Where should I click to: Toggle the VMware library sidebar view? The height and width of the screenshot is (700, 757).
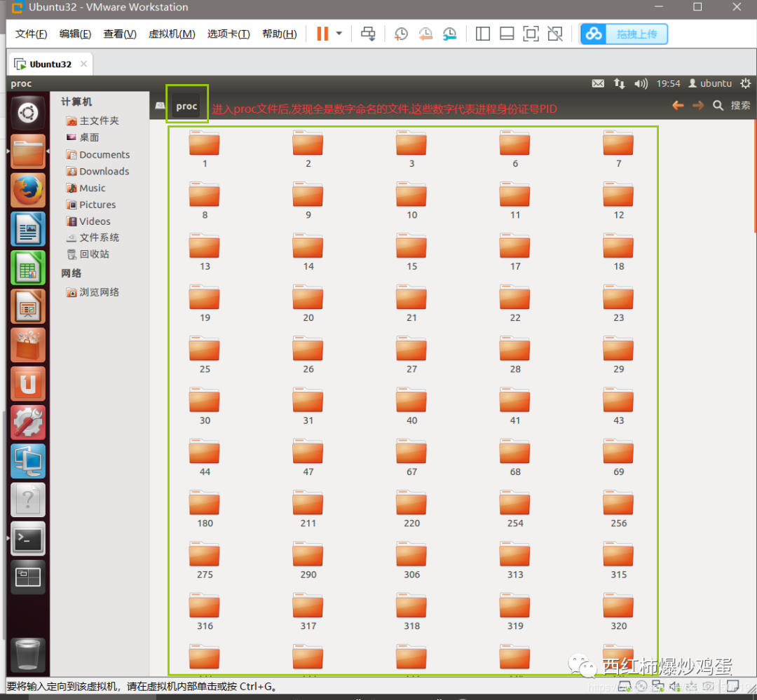coord(482,34)
